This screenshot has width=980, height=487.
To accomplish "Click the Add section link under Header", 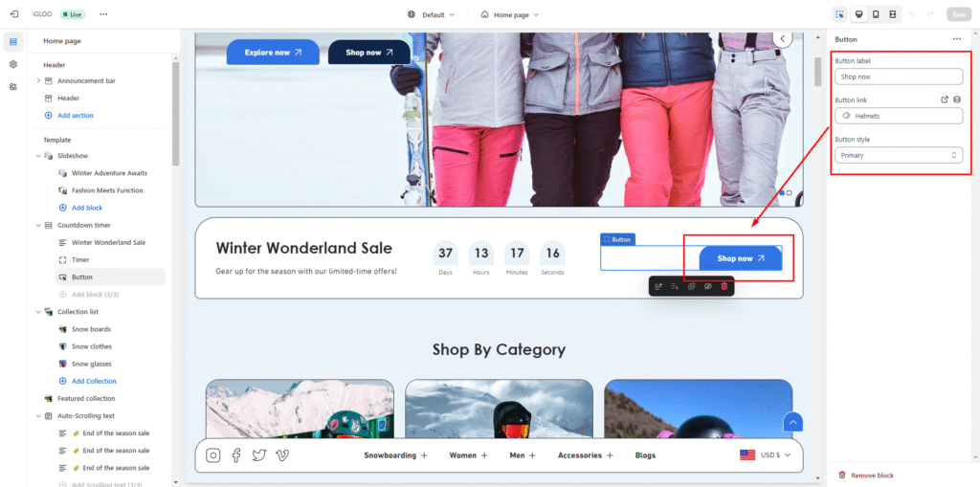I will (75, 115).
